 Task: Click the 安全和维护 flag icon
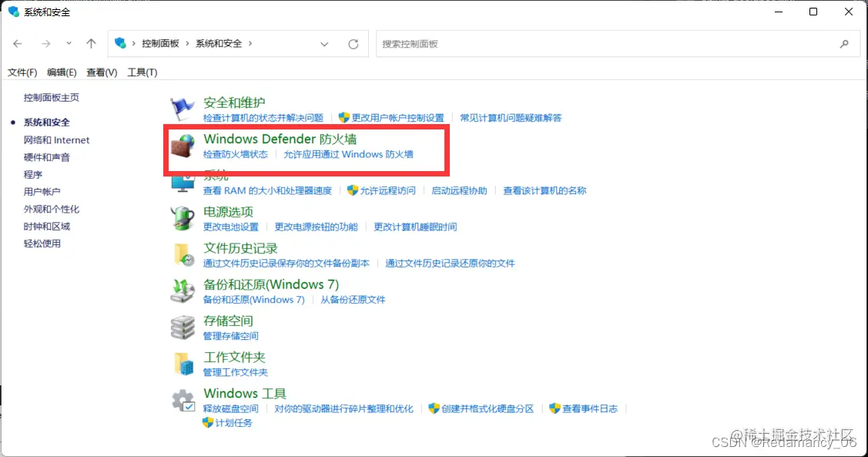(182, 109)
